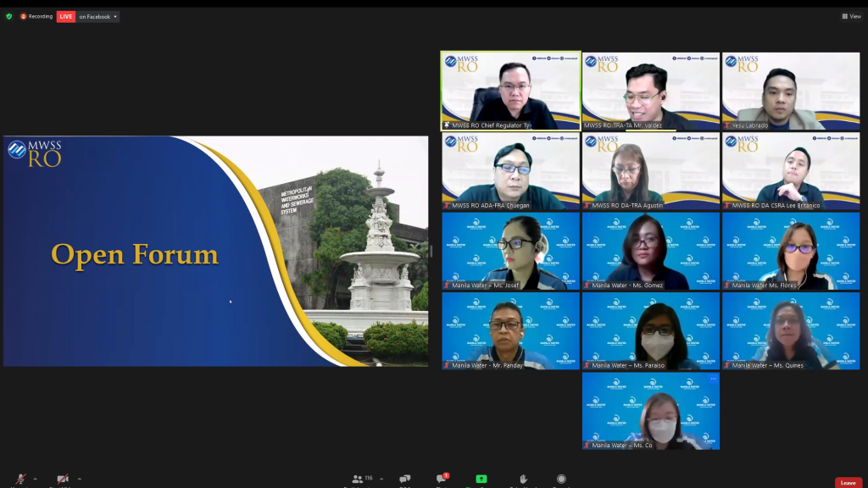The image size is (868, 488).
Task: Click the red Recording indicator
Action: point(36,17)
